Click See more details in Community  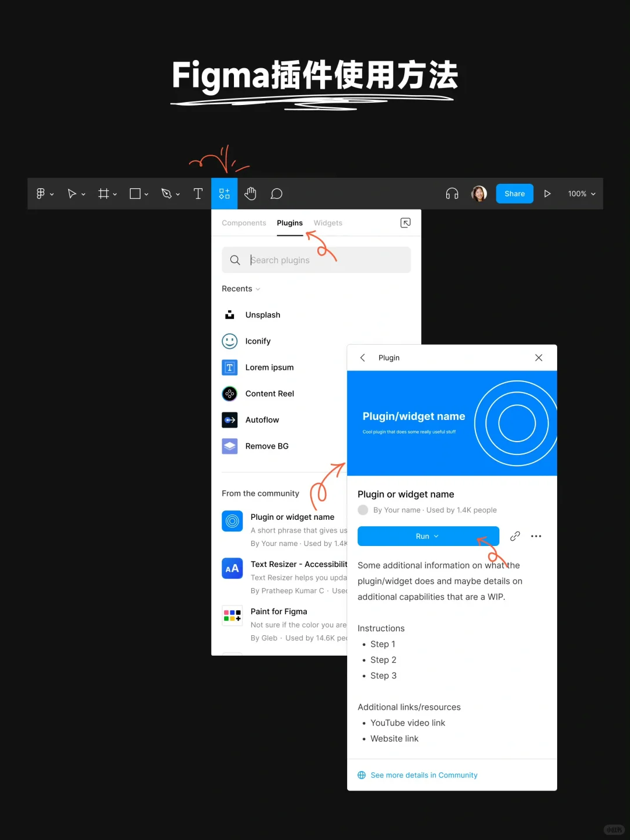(x=424, y=775)
